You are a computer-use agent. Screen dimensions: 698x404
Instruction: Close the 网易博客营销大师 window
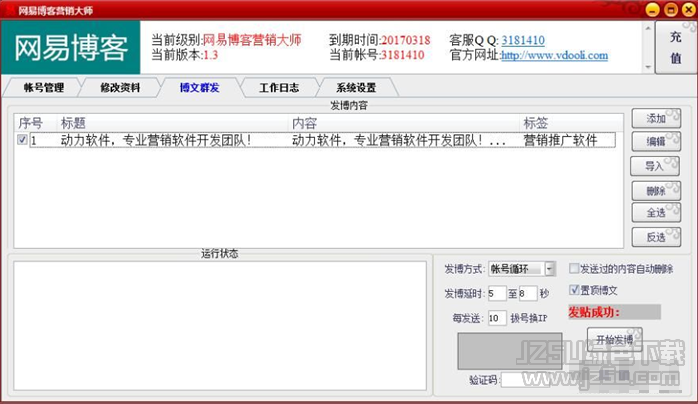(x=689, y=9)
